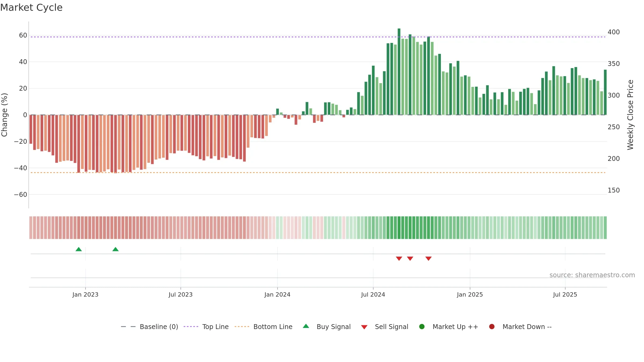
Task: Click the Jul 2025 axis label
Action: [x=565, y=295]
